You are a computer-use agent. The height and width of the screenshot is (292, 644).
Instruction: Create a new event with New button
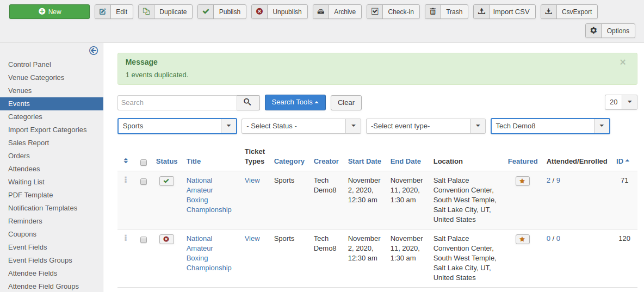[x=49, y=11]
